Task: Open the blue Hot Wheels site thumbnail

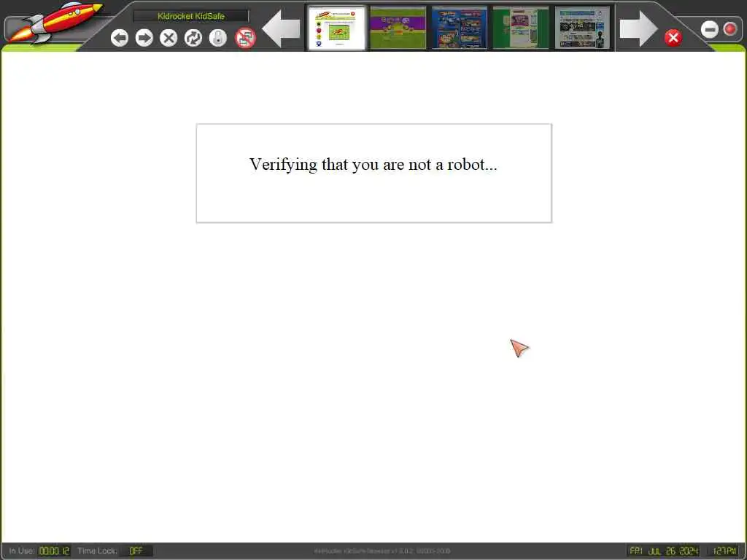Action: (460, 28)
